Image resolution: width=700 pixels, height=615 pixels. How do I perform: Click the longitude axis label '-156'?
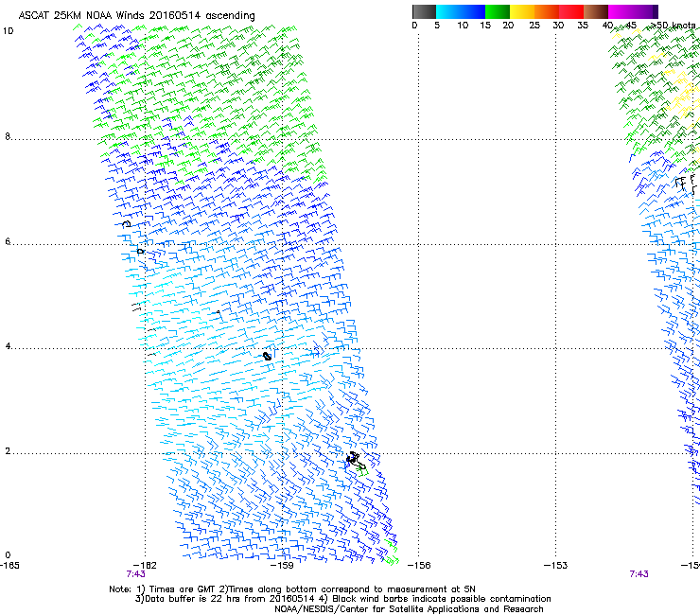pos(419,566)
